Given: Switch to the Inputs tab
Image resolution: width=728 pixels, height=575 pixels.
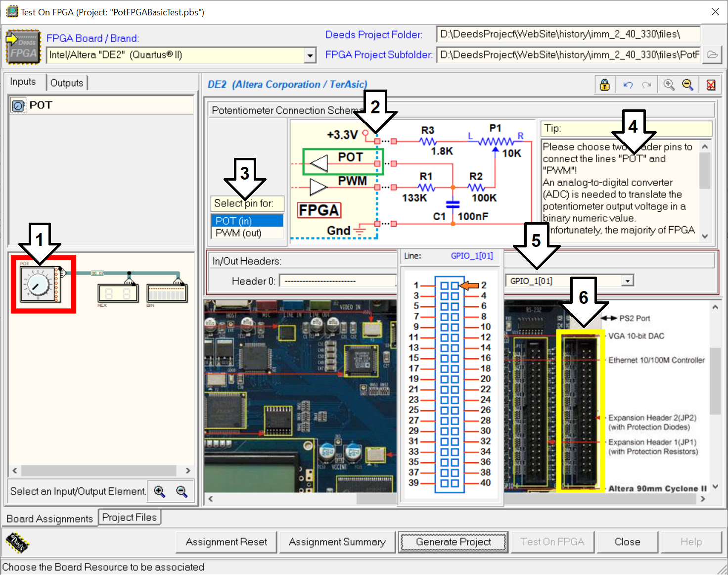Looking at the screenshot, I should [x=23, y=82].
